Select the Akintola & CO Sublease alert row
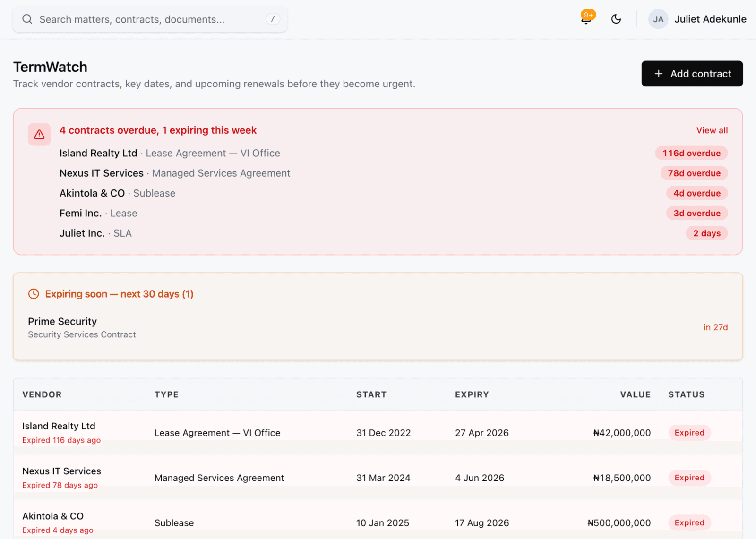 coord(393,193)
